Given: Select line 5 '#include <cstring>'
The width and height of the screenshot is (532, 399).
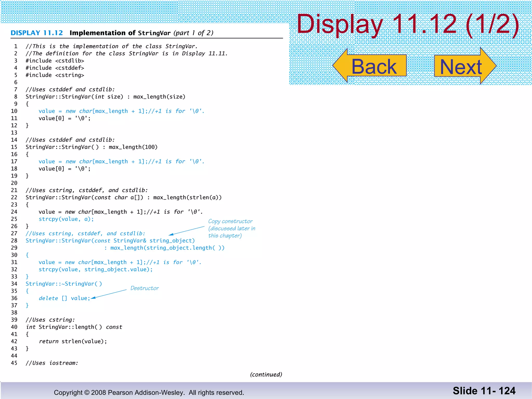Looking at the screenshot, I should click(55, 75).
